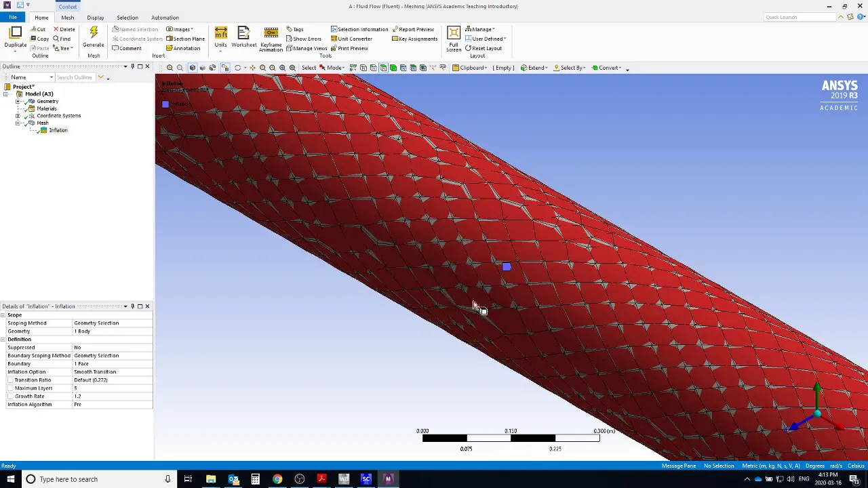868x488 pixels.
Task: Insert a Comment
Action: (x=127, y=48)
